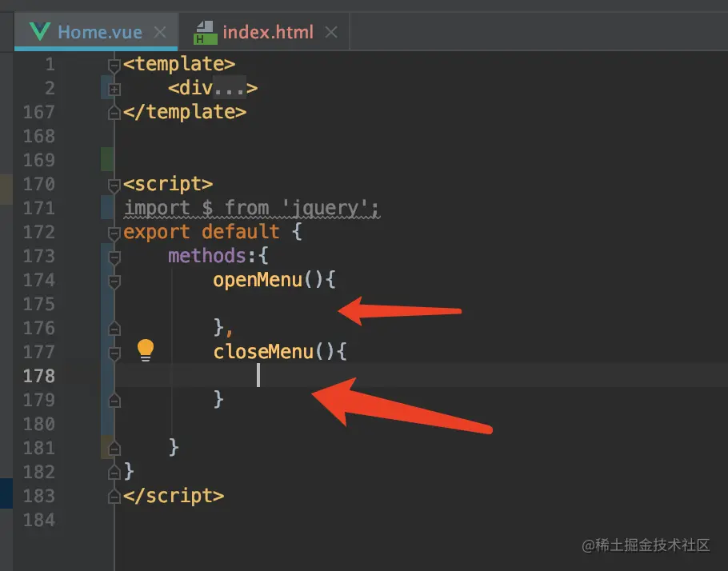
Task: Click the 'default' keyword on line 172
Action: click(x=241, y=232)
